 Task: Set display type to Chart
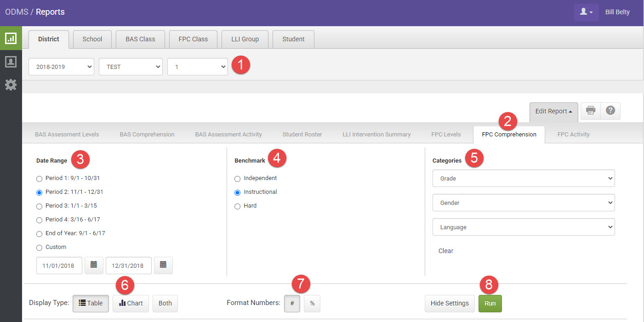click(131, 303)
